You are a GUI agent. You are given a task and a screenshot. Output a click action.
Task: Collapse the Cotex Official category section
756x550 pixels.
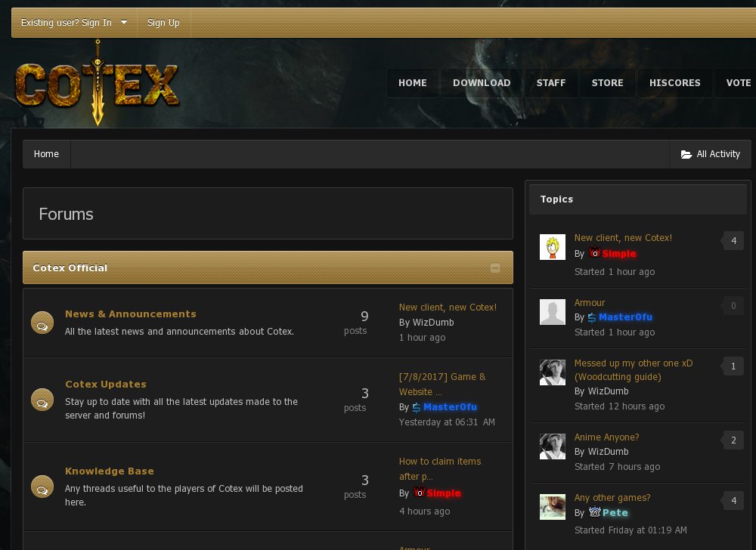click(495, 267)
